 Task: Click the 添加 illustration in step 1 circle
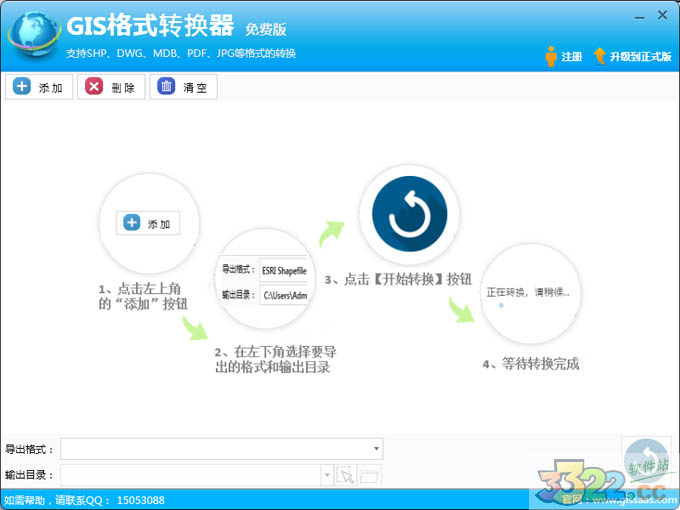click(x=148, y=223)
